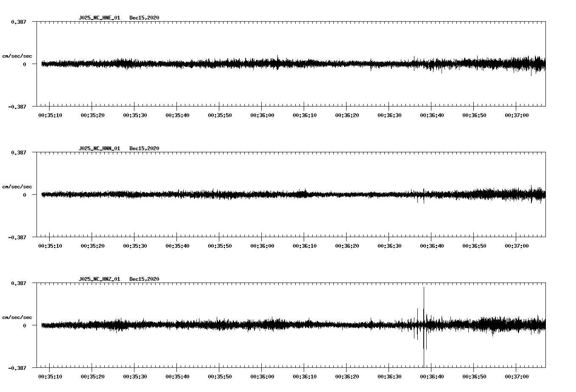Click the 00:36:00 tick label on the middle axis
The width and height of the screenshot is (576, 392).
tap(262, 244)
